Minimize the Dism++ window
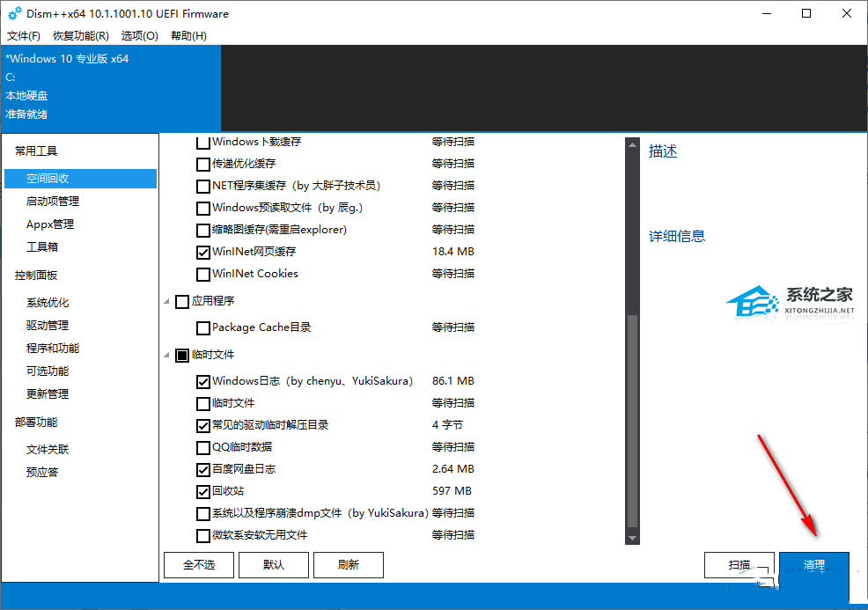The image size is (868, 610). [x=767, y=13]
